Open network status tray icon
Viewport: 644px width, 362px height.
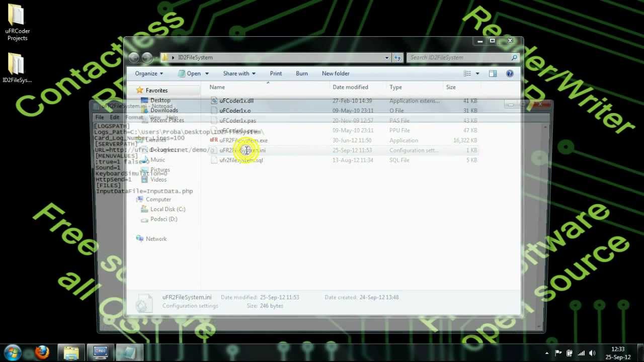coord(581,353)
